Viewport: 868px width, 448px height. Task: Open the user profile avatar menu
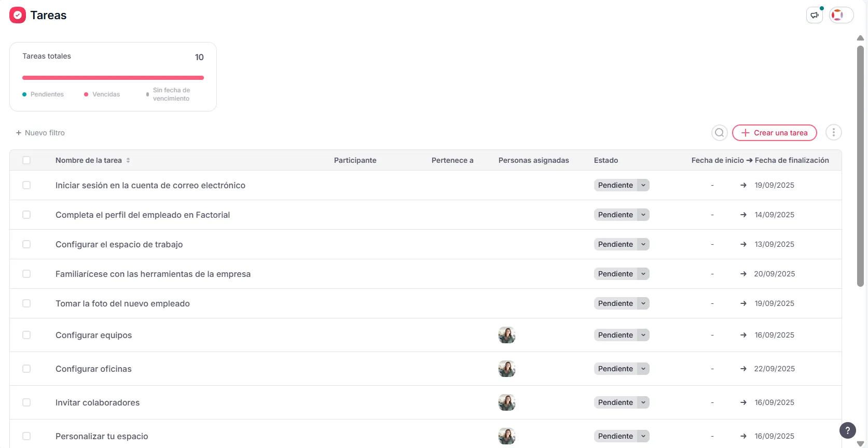coord(841,15)
